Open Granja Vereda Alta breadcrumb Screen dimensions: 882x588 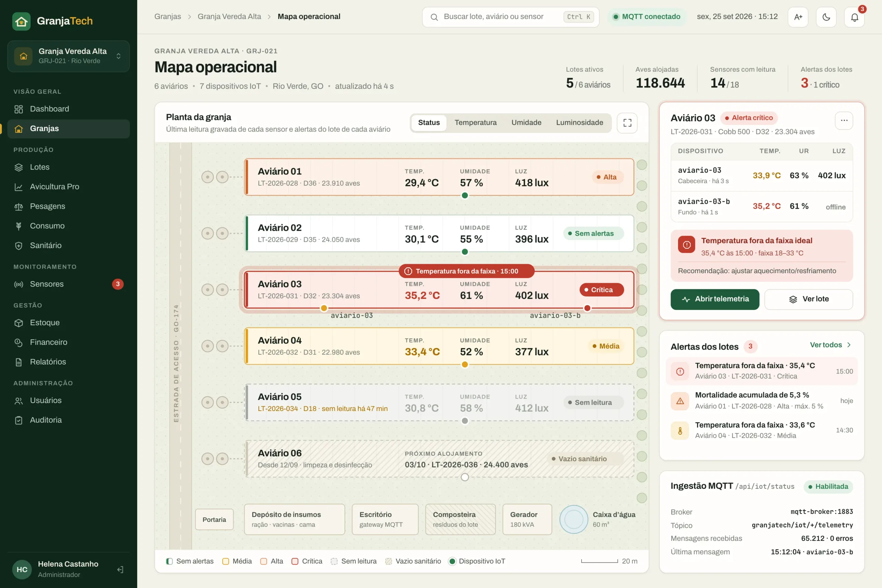click(229, 17)
